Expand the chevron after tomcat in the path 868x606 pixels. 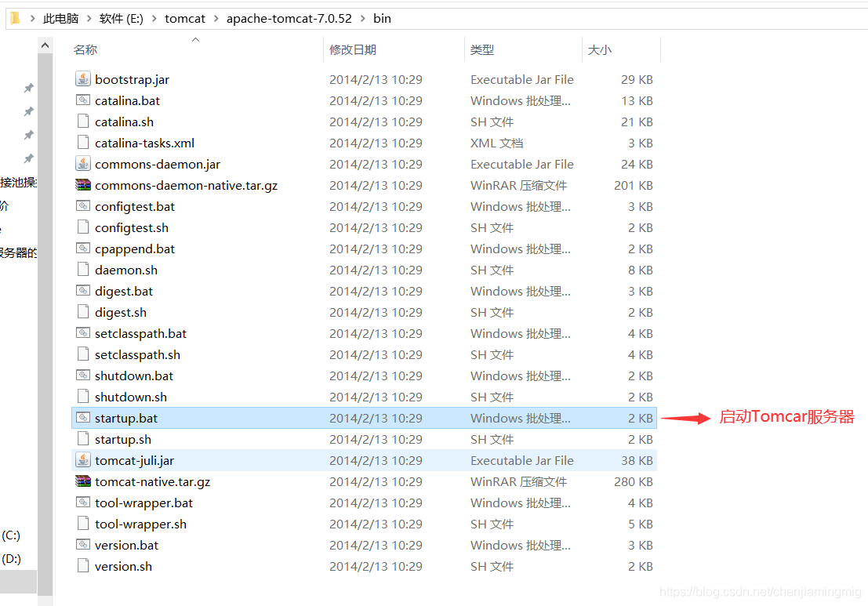216,19
